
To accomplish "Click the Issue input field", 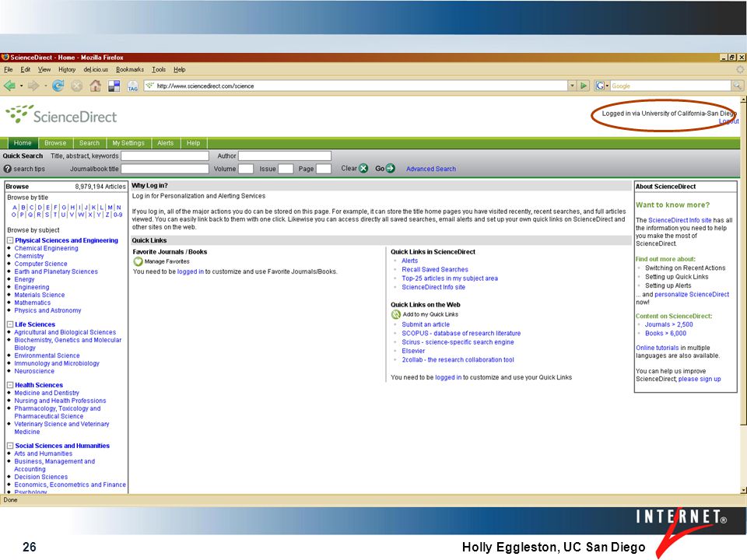I will click(x=286, y=169).
